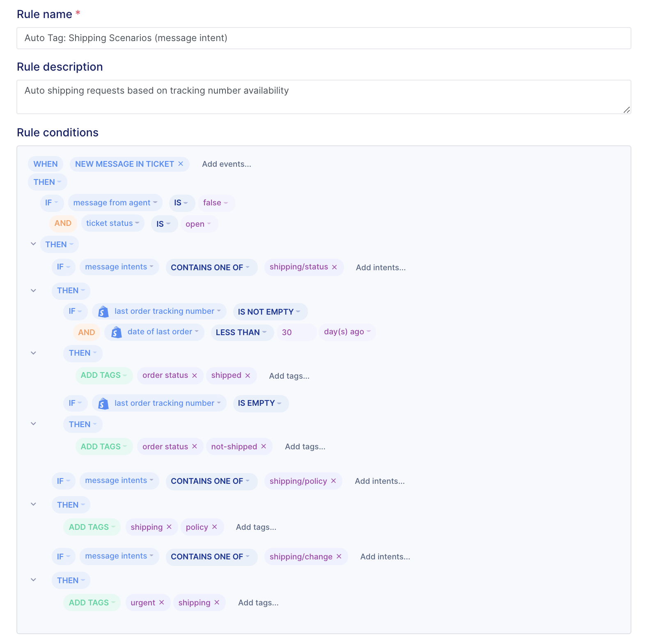This screenshot has height=644, width=647.
Task: Remove the shipping/policy intent
Action: [333, 481]
